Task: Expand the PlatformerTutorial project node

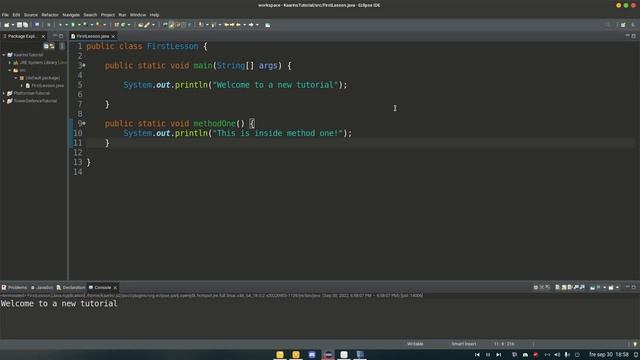Action: point(4,93)
